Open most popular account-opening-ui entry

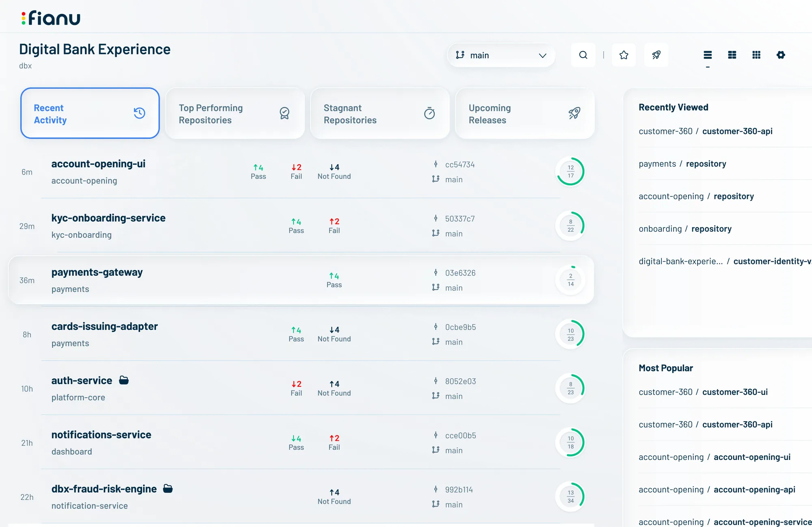click(x=714, y=457)
